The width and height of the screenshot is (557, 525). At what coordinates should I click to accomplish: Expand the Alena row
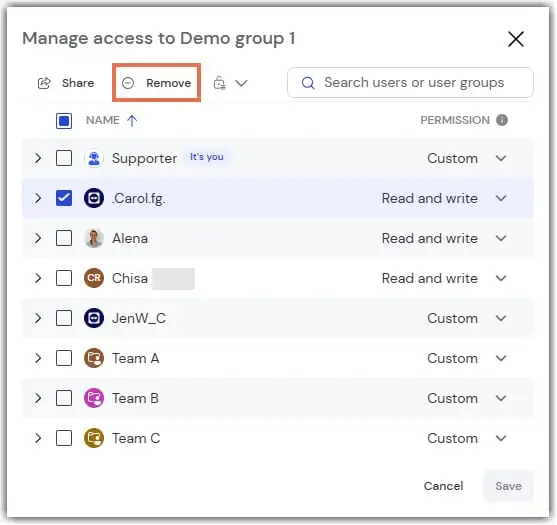pyautogui.click(x=38, y=238)
